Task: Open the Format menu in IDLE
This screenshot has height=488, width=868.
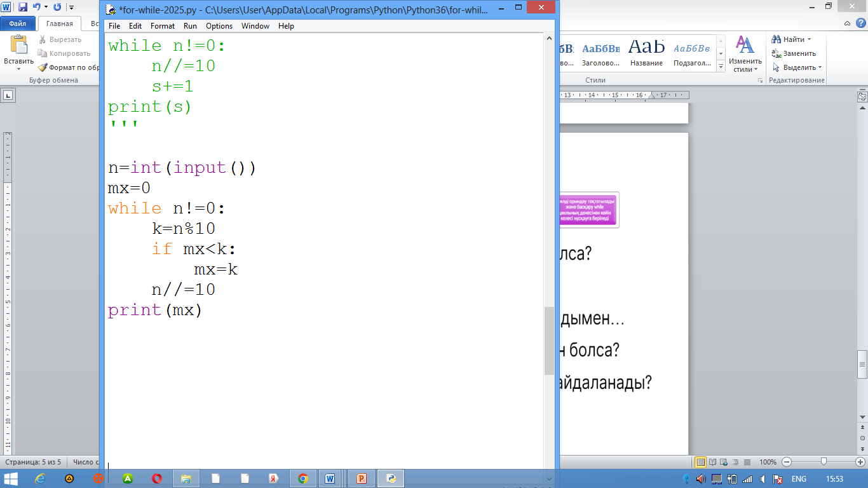Action: 163,26
